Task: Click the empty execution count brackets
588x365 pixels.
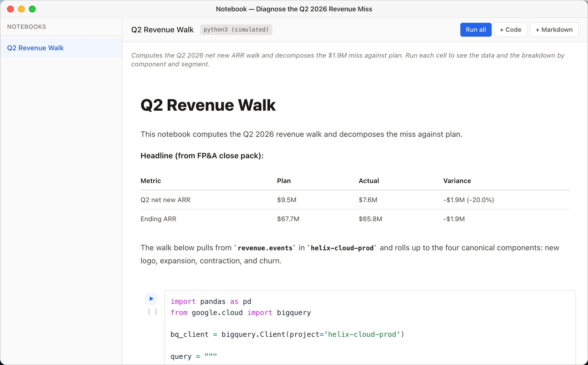Action: [x=153, y=312]
